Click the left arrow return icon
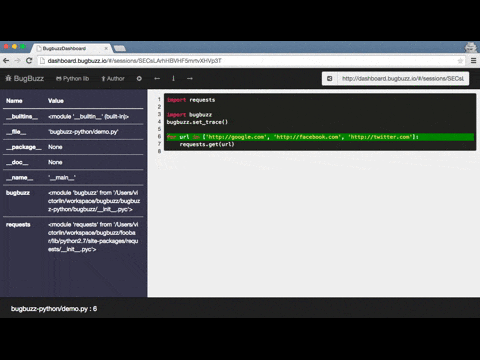The height and width of the screenshot is (360, 480). [x=157, y=79]
